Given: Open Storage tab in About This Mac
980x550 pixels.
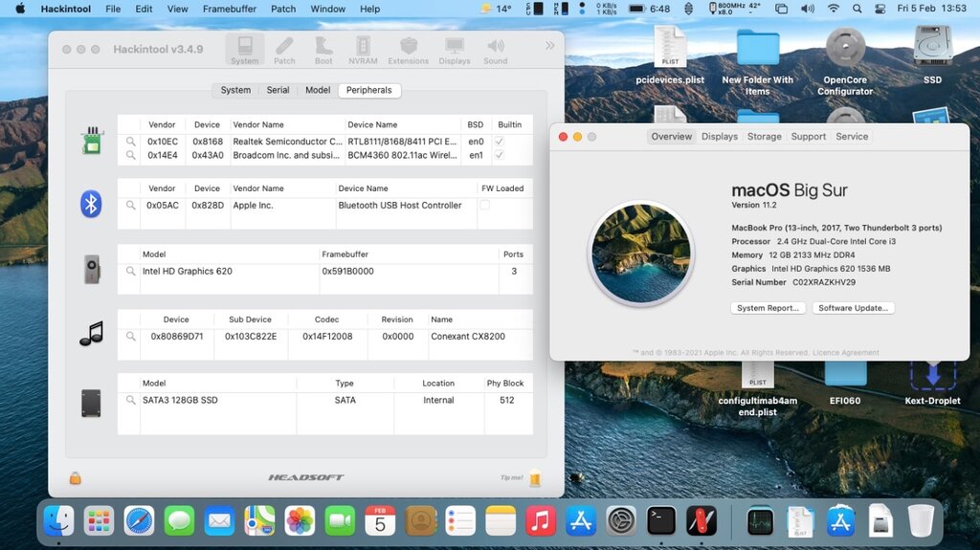Looking at the screenshot, I should coord(765,136).
